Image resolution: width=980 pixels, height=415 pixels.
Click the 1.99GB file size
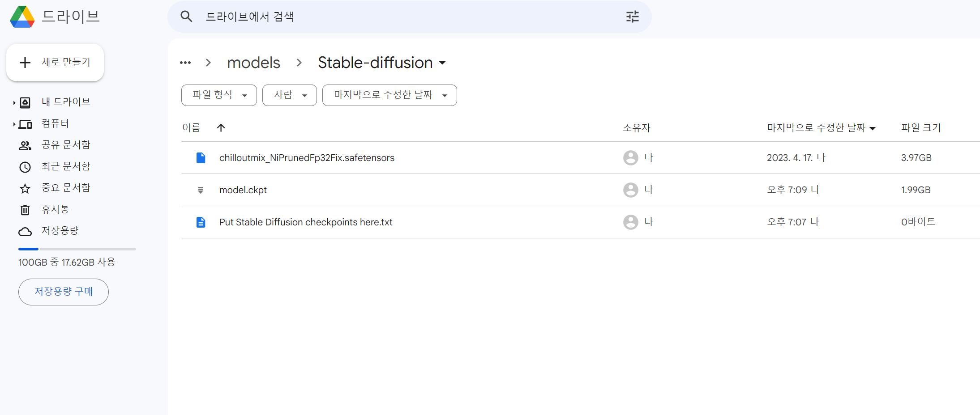pyautogui.click(x=916, y=190)
